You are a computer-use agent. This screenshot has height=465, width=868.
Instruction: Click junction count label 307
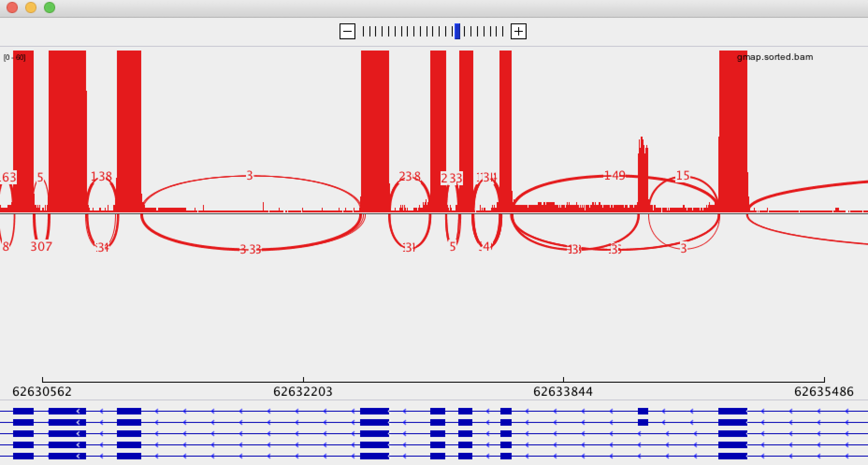click(x=41, y=247)
